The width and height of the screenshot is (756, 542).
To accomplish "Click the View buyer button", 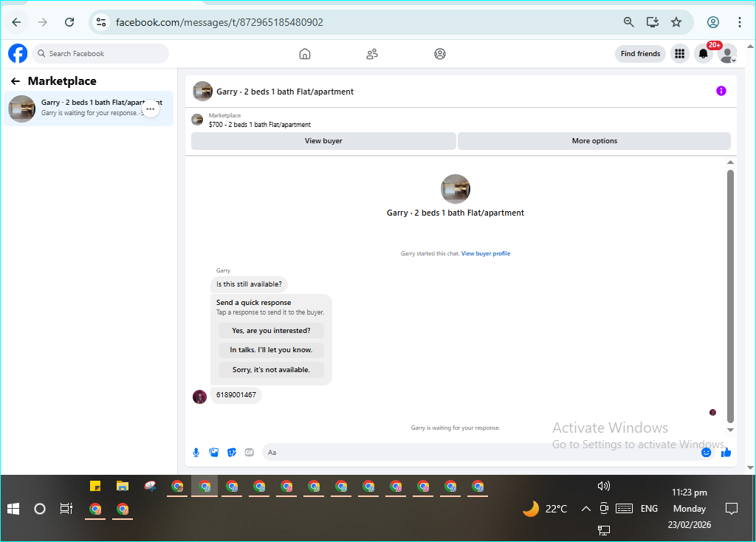I will click(323, 141).
